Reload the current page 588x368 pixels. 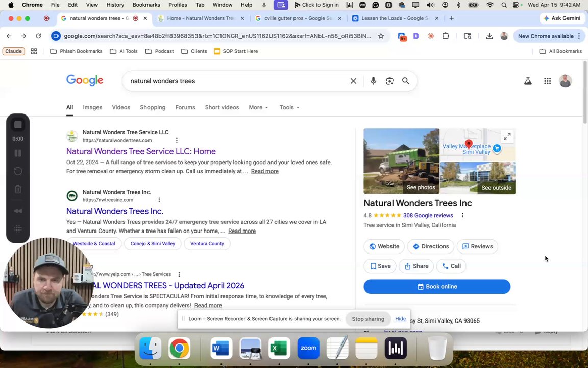38,36
